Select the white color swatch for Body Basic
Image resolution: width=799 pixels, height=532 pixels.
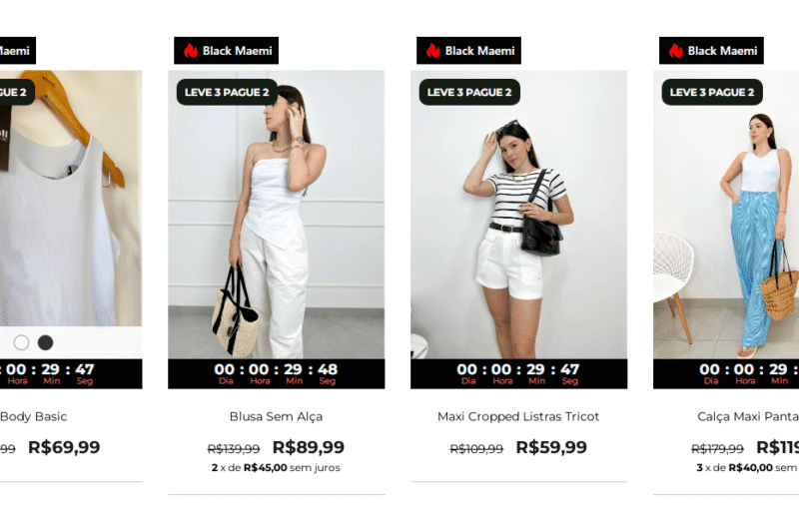click(x=21, y=342)
